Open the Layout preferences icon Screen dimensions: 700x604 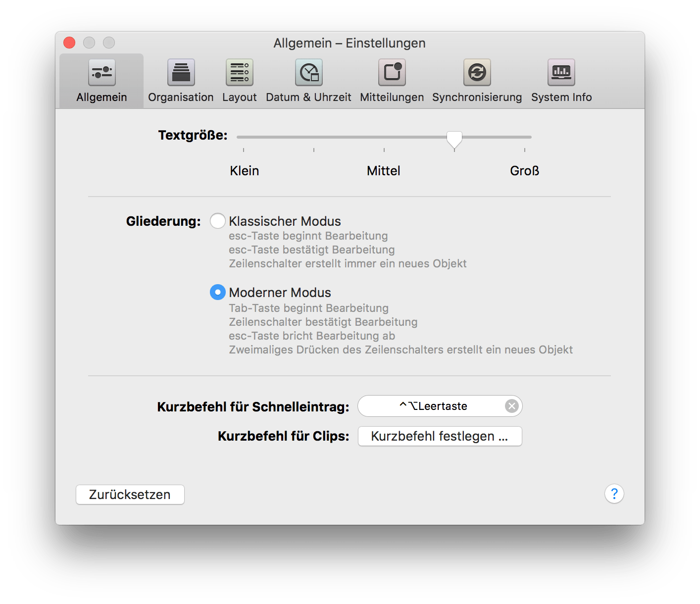(x=239, y=73)
